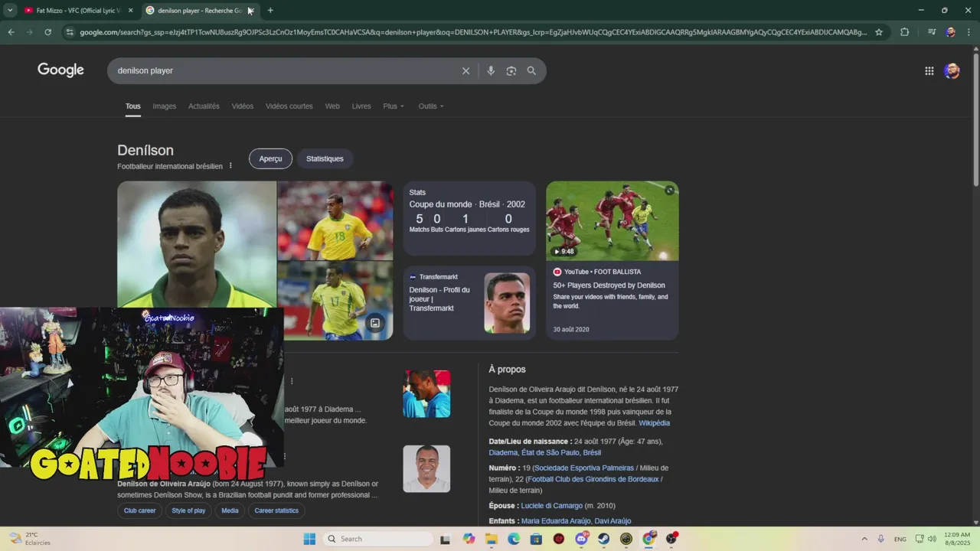Open the Maria Eduarda Araújo link
980x551 pixels.
point(556,521)
